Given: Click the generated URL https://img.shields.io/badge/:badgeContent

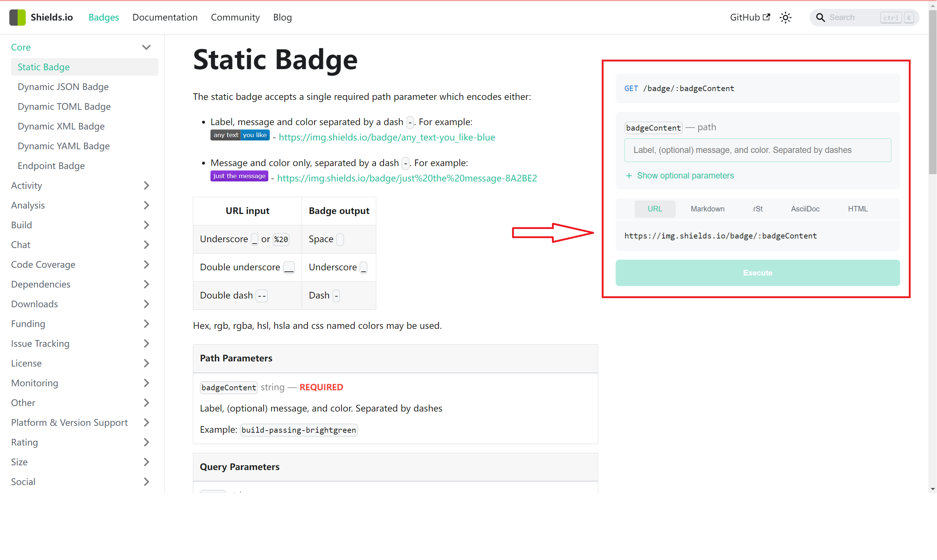Looking at the screenshot, I should coord(720,236).
